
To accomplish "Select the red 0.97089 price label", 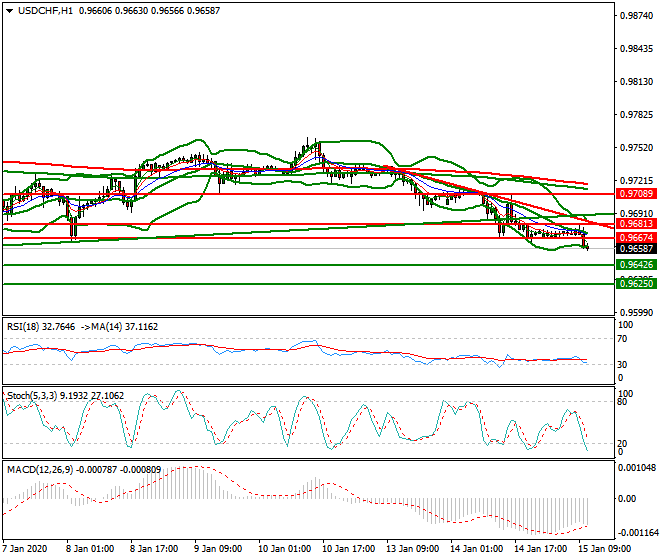I will click(635, 193).
